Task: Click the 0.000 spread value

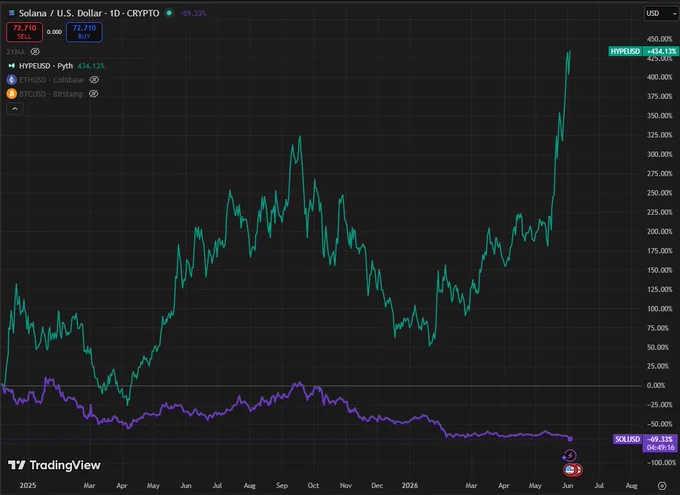Action: pos(54,32)
